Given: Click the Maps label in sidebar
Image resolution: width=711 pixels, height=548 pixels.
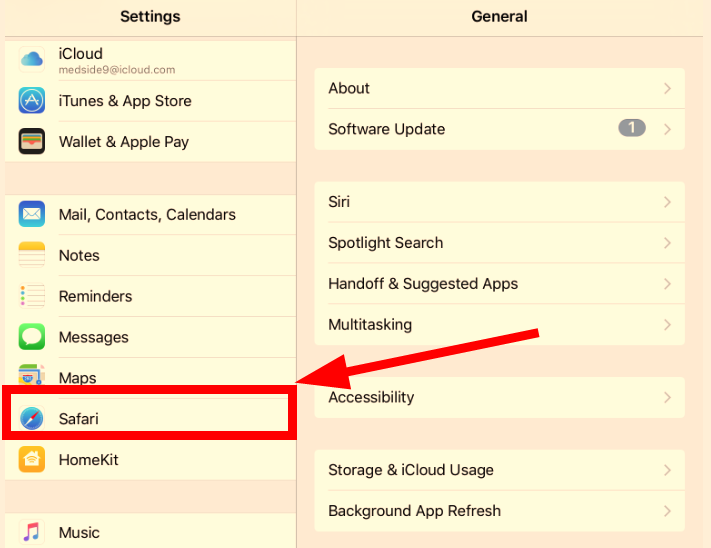Looking at the screenshot, I should coord(77,378).
